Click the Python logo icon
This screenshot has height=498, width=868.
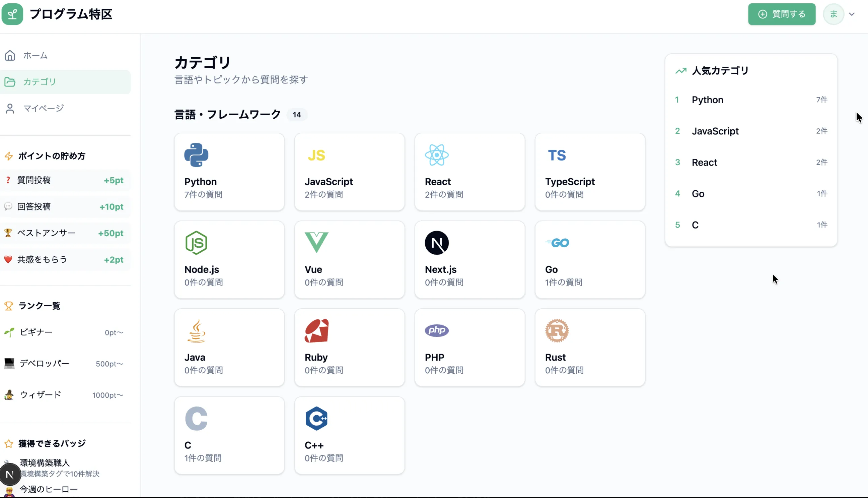click(196, 155)
